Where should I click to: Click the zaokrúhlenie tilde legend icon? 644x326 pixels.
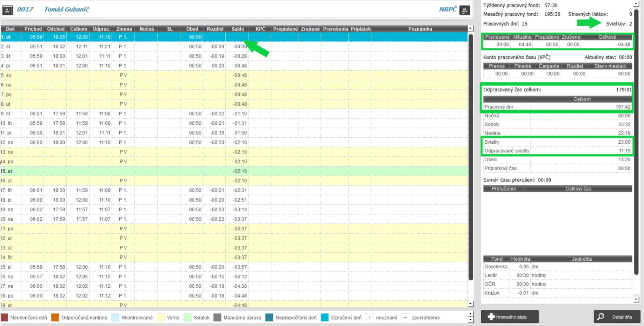405,318
